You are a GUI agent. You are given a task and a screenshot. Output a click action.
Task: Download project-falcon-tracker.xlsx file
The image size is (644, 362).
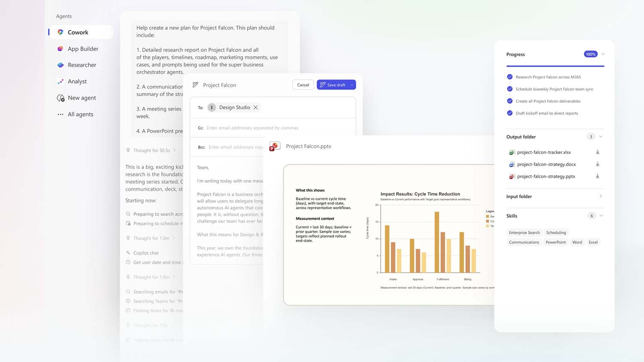click(597, 152)
